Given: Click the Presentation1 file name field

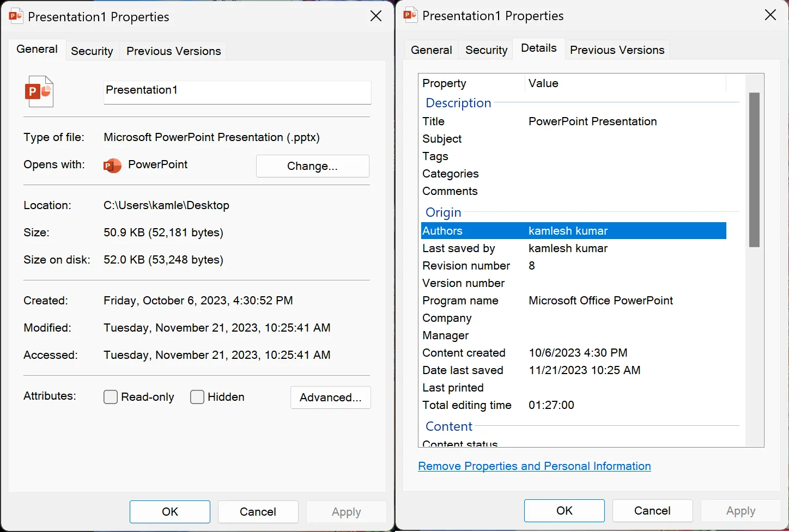Looking at the screenshot, I should click(237, 92).
